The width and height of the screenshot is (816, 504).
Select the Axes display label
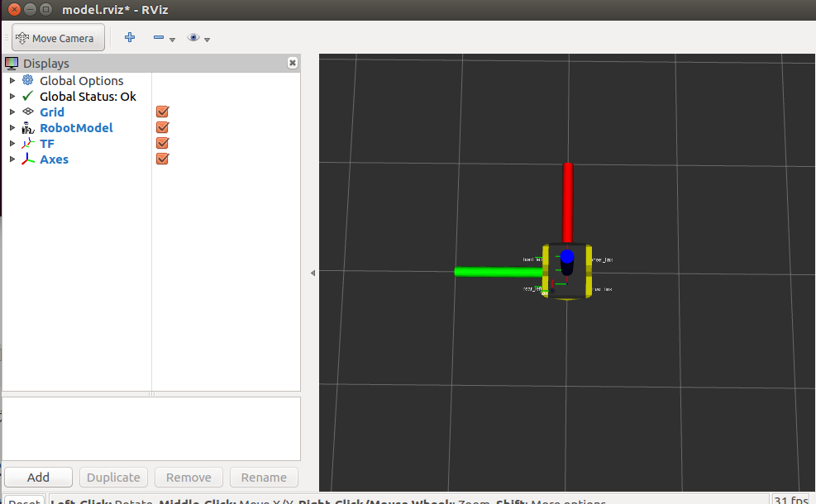tap(54, 159)
